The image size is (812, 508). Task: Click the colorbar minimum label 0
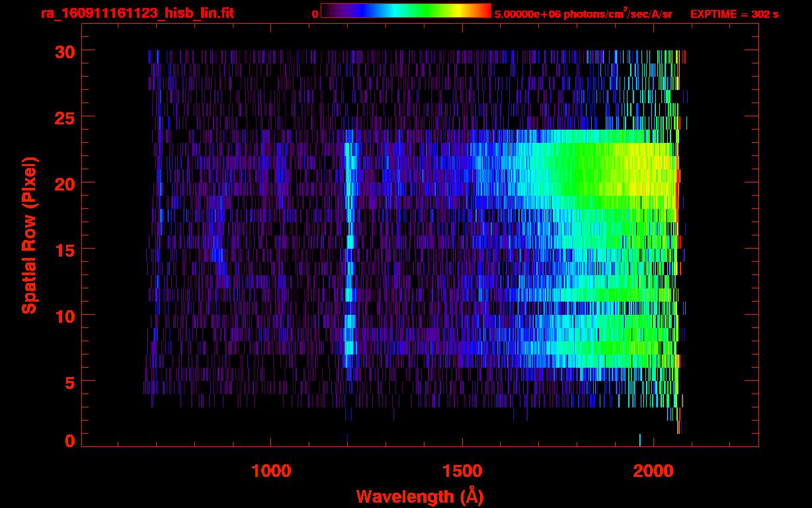(315, 14)
